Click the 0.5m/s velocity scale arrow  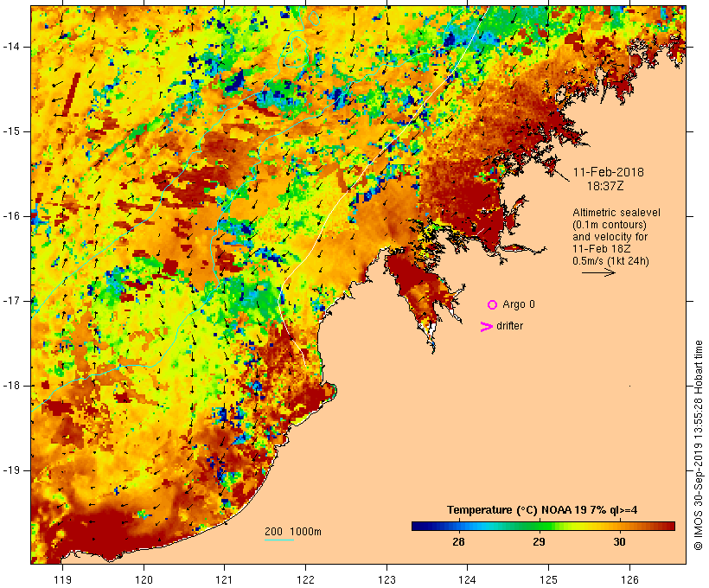[598, 272]
